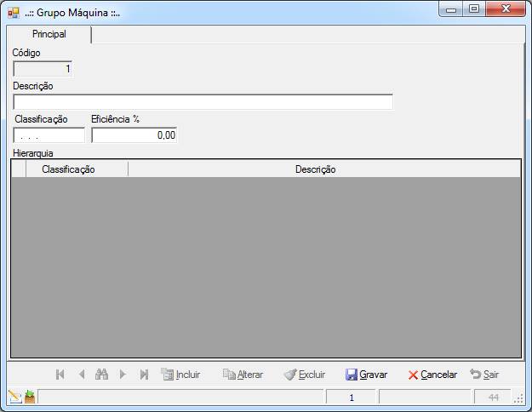Minimize the Grupo Máquina window
This screenshot has width=532, height=412.
[x=451, y=9]
